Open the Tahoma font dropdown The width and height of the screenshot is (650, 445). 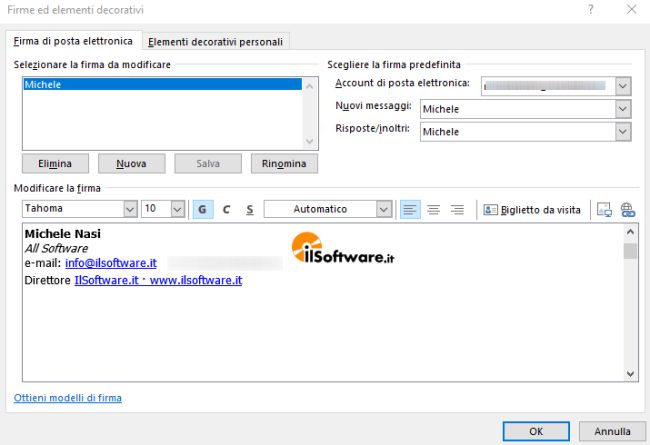130,209
